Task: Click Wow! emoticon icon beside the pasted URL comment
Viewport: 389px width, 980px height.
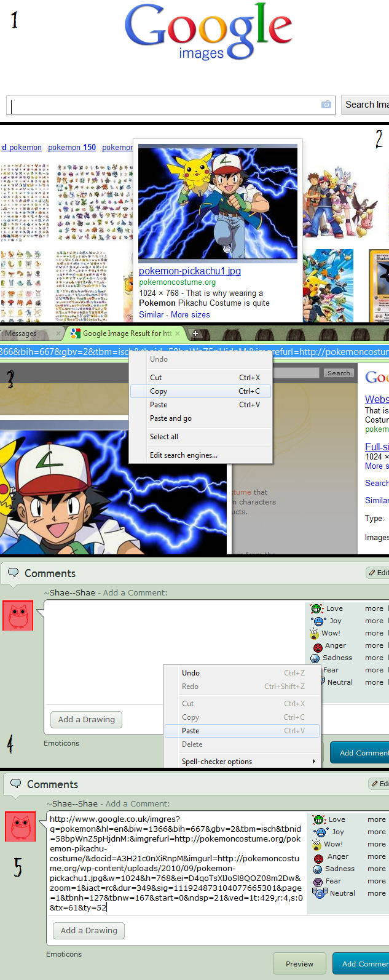Action: tap(318, 845)
